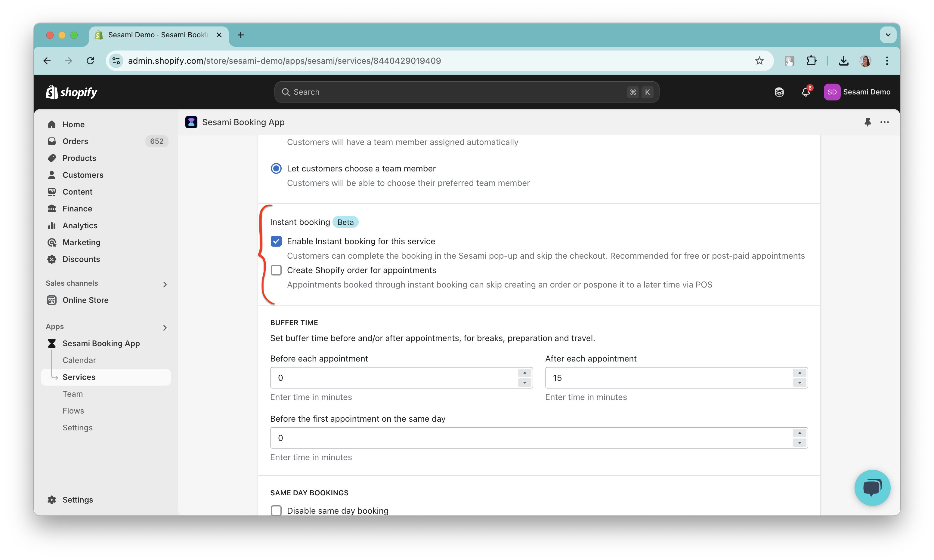
Task: Click the Shopify logo
Action: click(x=71, y=92)
